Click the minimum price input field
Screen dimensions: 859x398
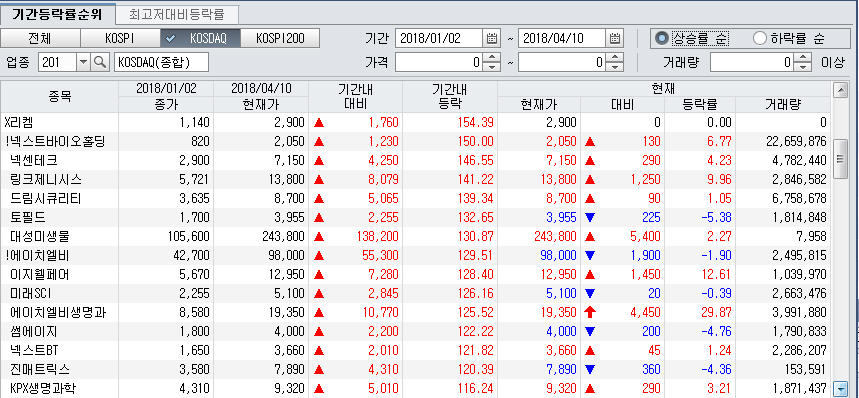439,62
